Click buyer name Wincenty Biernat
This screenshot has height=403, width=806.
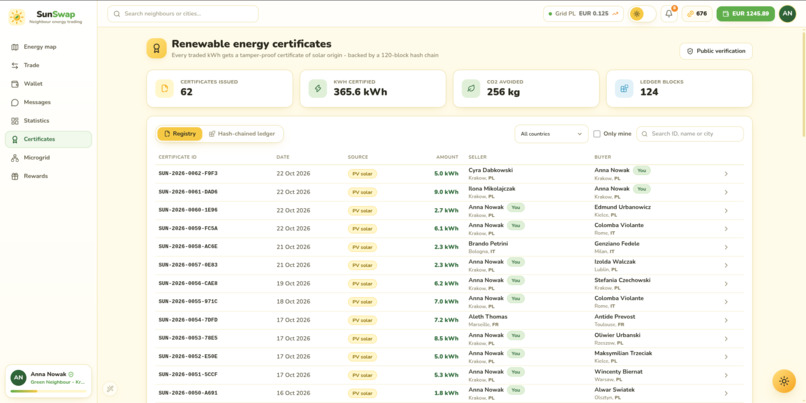coord(618,371)
